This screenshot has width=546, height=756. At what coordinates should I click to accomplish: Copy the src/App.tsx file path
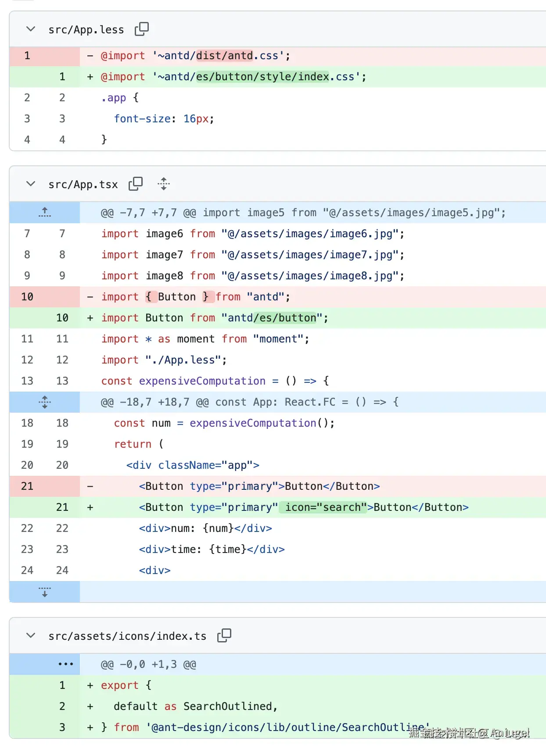[x=136, y=184]
